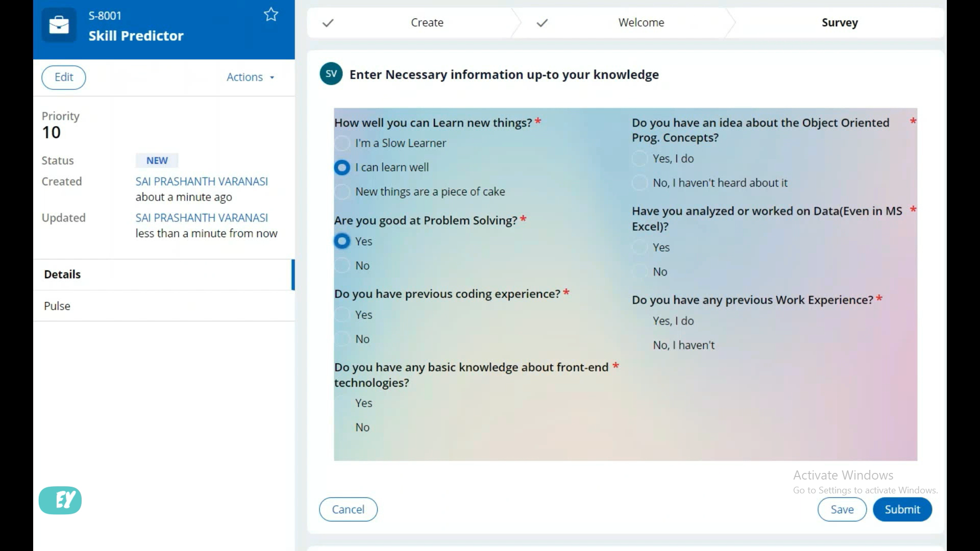Open the Details tab

[x=62, y=274]
